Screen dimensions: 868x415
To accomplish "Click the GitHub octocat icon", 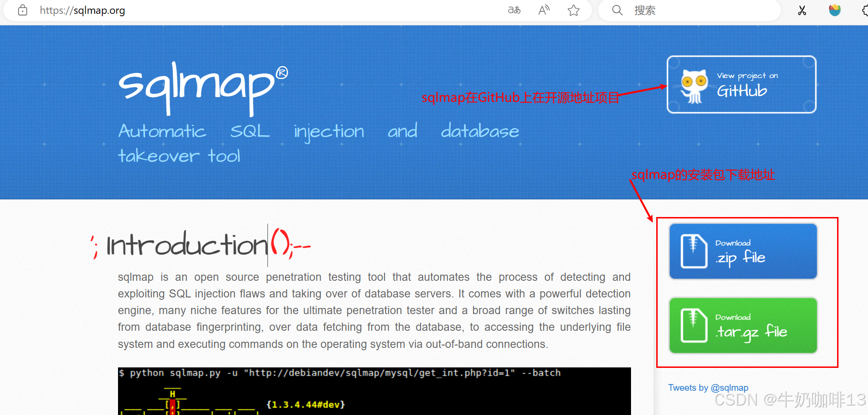I will (x=694, y=86).
